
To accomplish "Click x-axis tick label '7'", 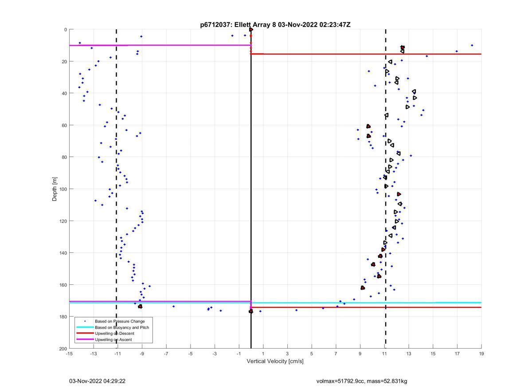I will pyautogui.click(x=336, y=353).
